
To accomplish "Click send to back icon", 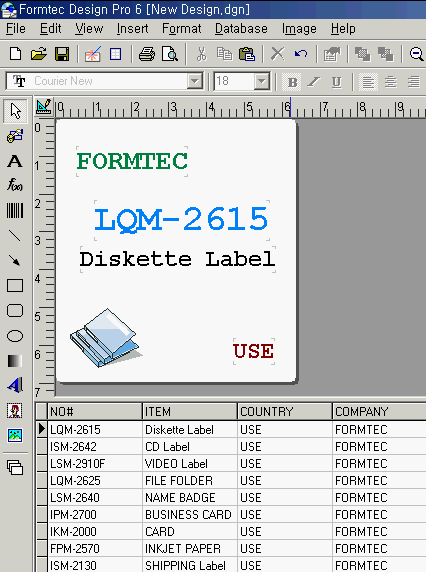I will [386, 54].
